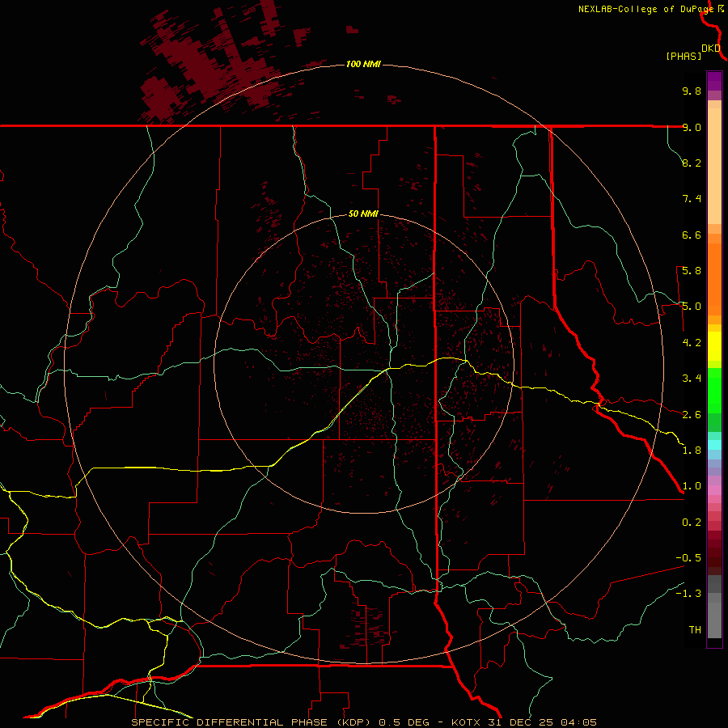Screen dimensions: 728x728
Task: Pick the purple segment atop the color bar
Action: (x=714, y=81)
